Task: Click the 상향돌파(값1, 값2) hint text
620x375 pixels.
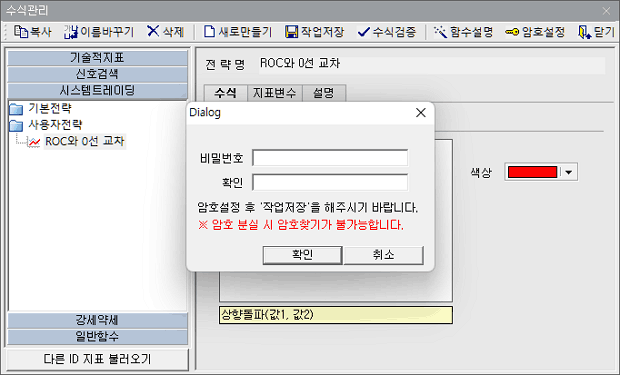Action: point(267,314)
